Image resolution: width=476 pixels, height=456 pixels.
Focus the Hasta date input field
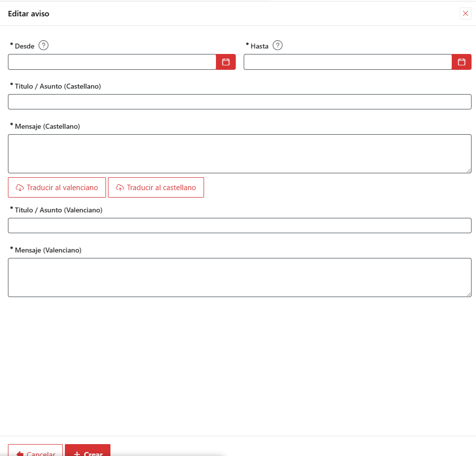point(348,62)
